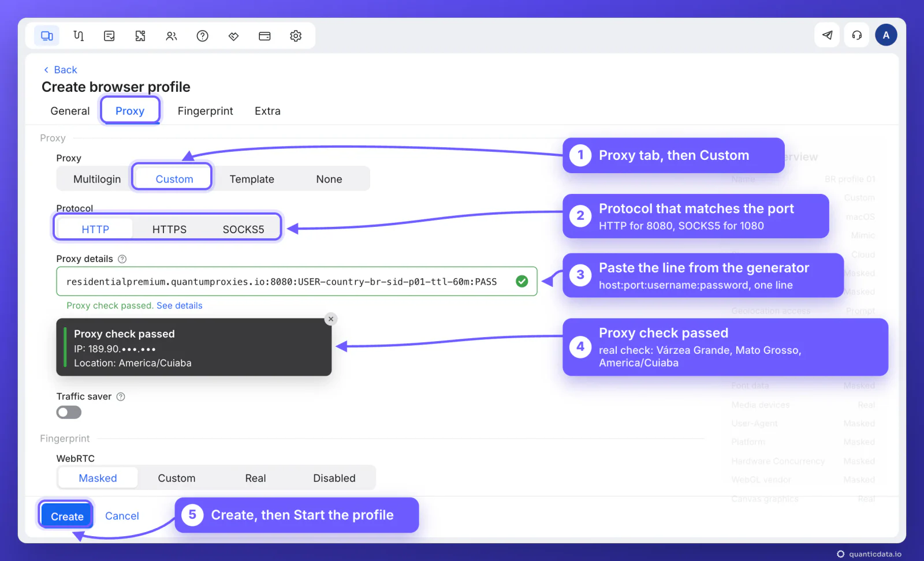Click the green proxy check-passed icon
Viewport: 924px width, 561px height.
click(x=522, y=282)
